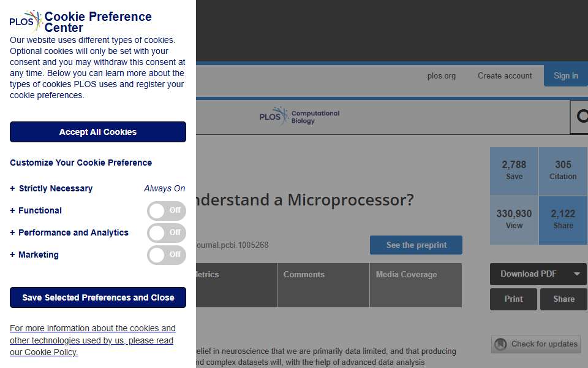Click Create account link

(x=505, y=76)
